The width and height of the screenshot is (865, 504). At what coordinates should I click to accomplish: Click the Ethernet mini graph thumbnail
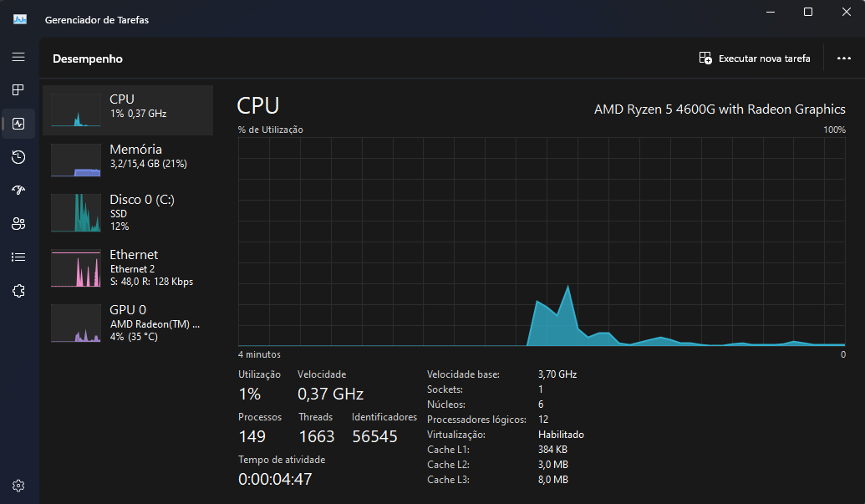(76, 268)
